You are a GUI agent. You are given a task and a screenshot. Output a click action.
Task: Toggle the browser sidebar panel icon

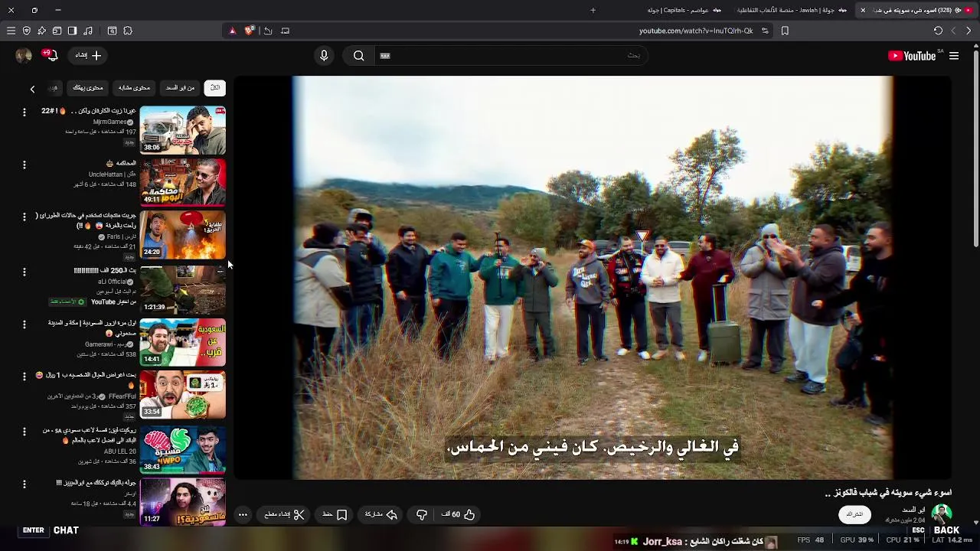click(x=72, y=31)
